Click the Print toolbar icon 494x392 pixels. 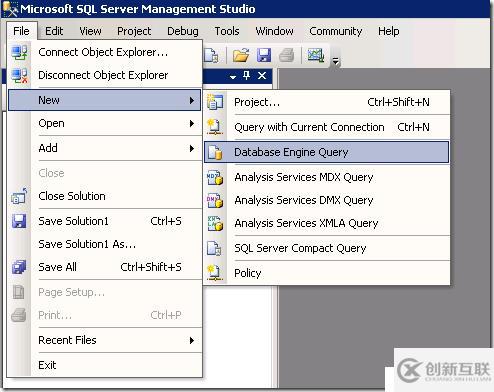coord(287,55)
